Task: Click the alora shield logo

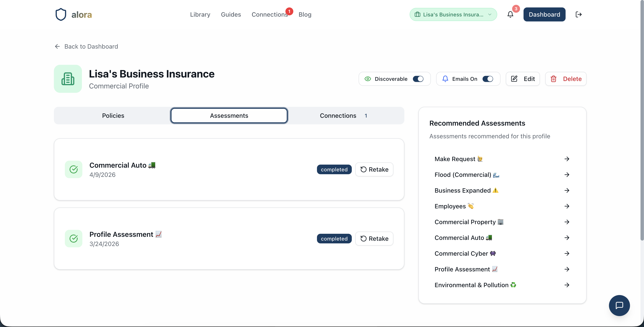Action: 61,14
